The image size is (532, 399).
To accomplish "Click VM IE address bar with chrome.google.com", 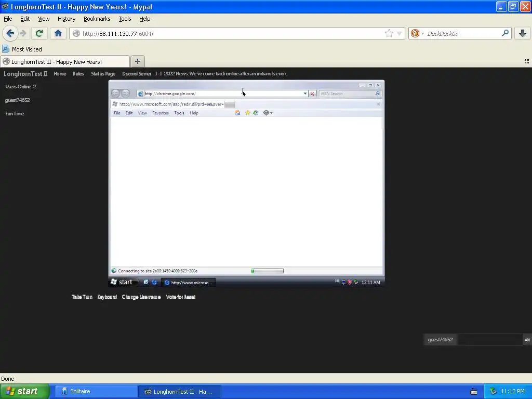I will pos(223,94).
